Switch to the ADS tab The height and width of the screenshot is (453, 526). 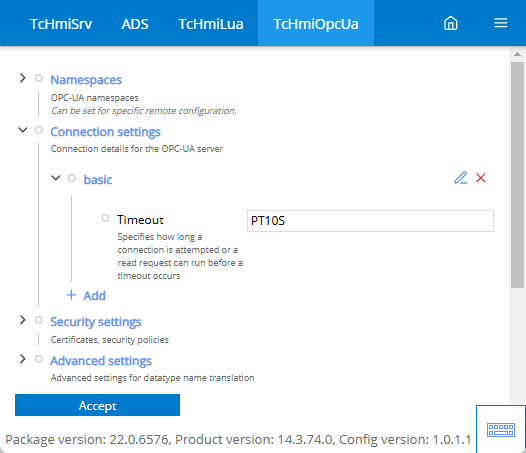[135, 23]
